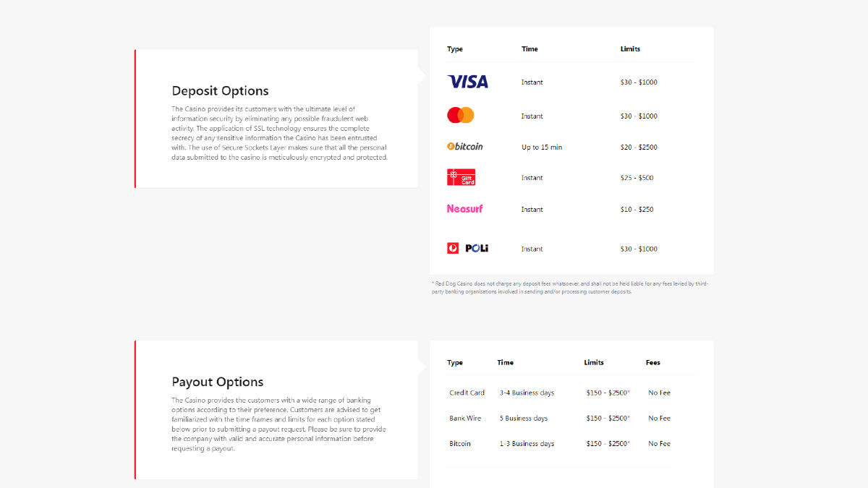Click the Up to 15 min time

pos(542,147)
